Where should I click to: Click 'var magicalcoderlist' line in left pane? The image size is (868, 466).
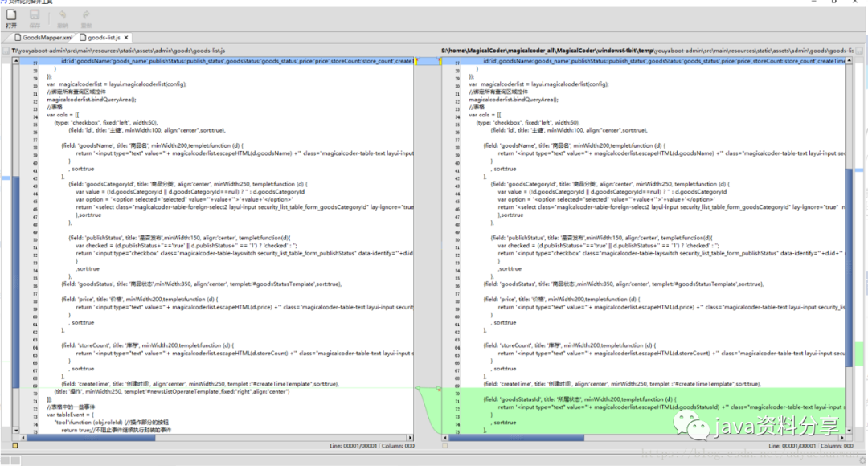(117, 84)
